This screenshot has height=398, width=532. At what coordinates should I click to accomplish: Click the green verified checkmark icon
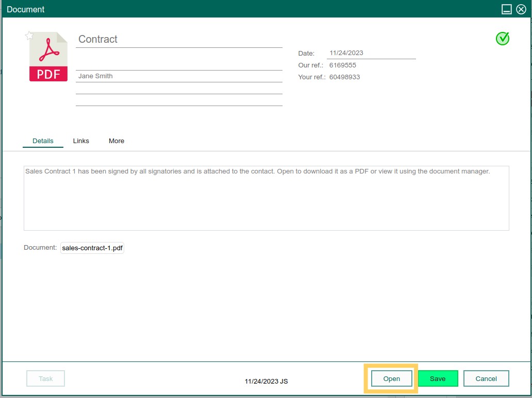(502, 39)
